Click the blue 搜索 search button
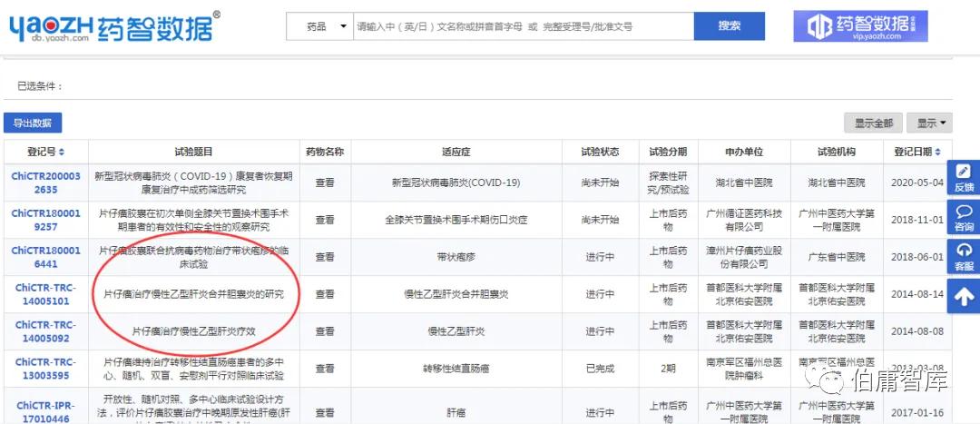Image resolution: width=980 pixels, height=424 pixels. [730, 26]
